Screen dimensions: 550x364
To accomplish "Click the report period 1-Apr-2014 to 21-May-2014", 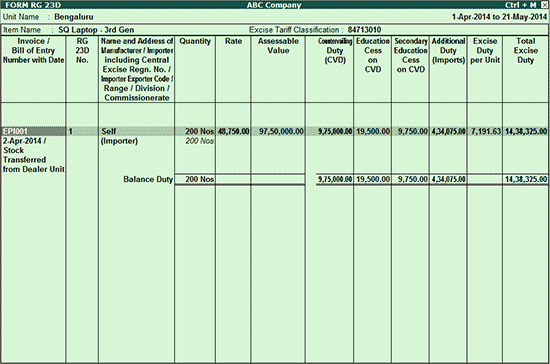I will tap(499, 17).
